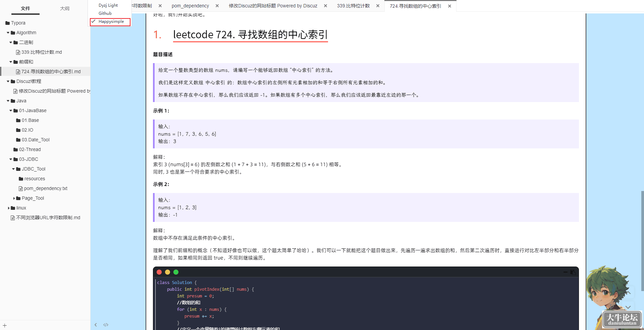Open the 339.比特位计数 tab
Image resolution: width=644 pixels, height=330 pixels.
[354, 6]
